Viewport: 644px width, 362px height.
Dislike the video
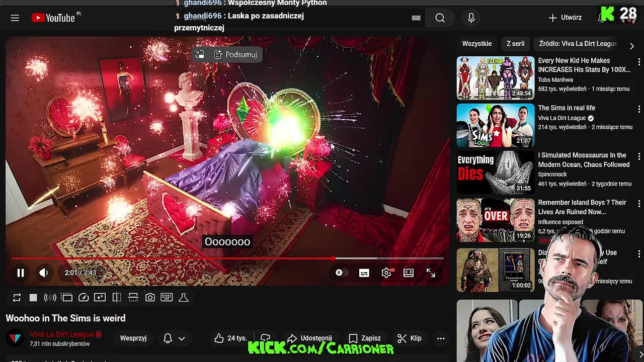[x=266, y=338]
